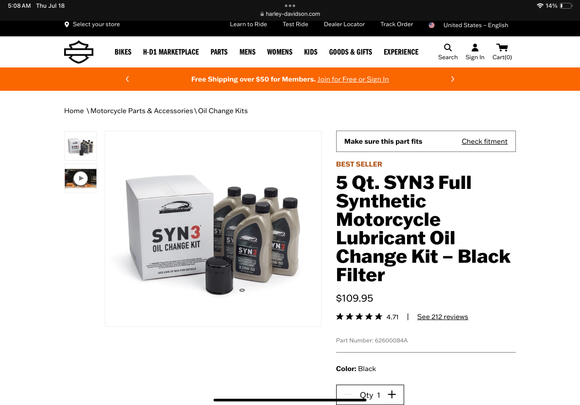Select the first oil kit thumbnail

click(81, 146)
